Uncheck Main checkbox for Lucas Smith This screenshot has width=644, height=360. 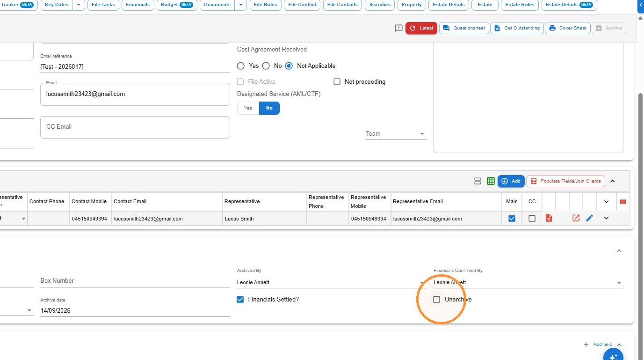coord(512,219)
